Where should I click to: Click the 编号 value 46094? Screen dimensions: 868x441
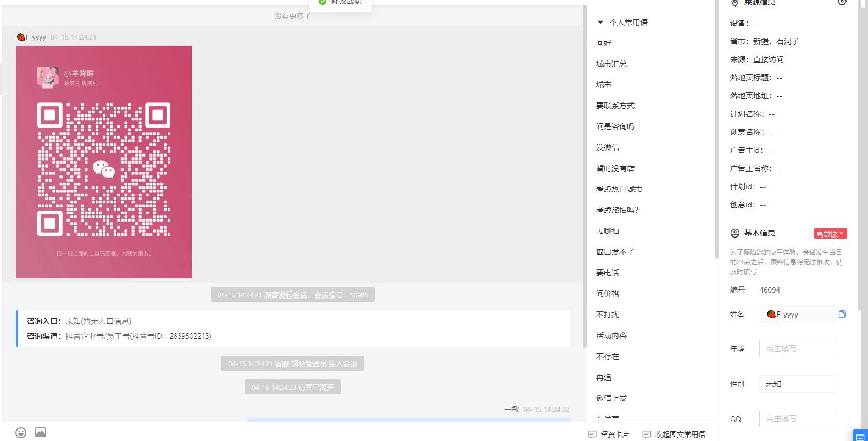(x=770, y=290)
